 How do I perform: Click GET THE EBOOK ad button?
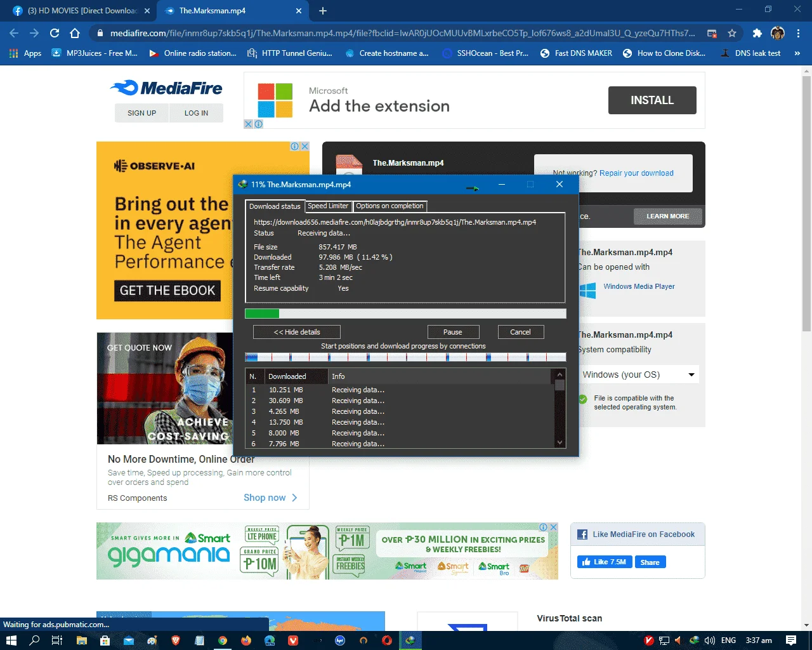167,291
